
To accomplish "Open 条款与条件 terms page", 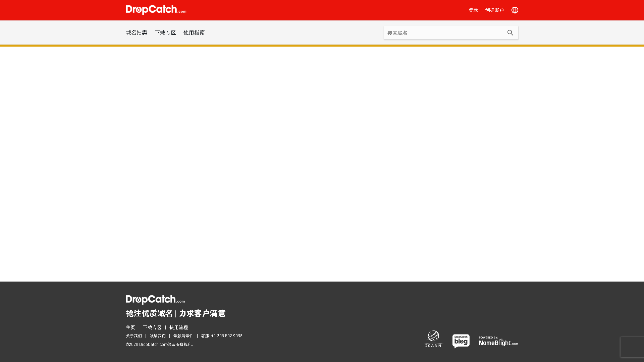I will [x=183, y=336].
